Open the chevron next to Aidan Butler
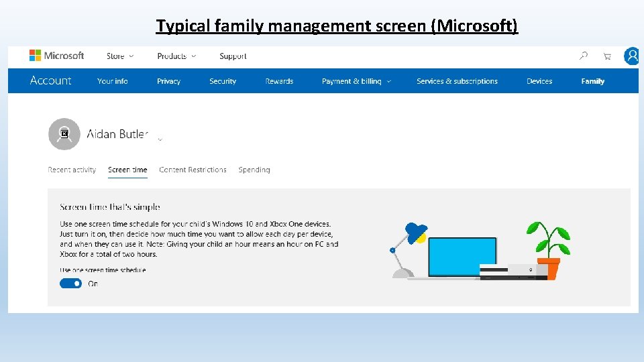Image resolution: width=644 pixels, height=362 pixels. [x=160, y=139]
